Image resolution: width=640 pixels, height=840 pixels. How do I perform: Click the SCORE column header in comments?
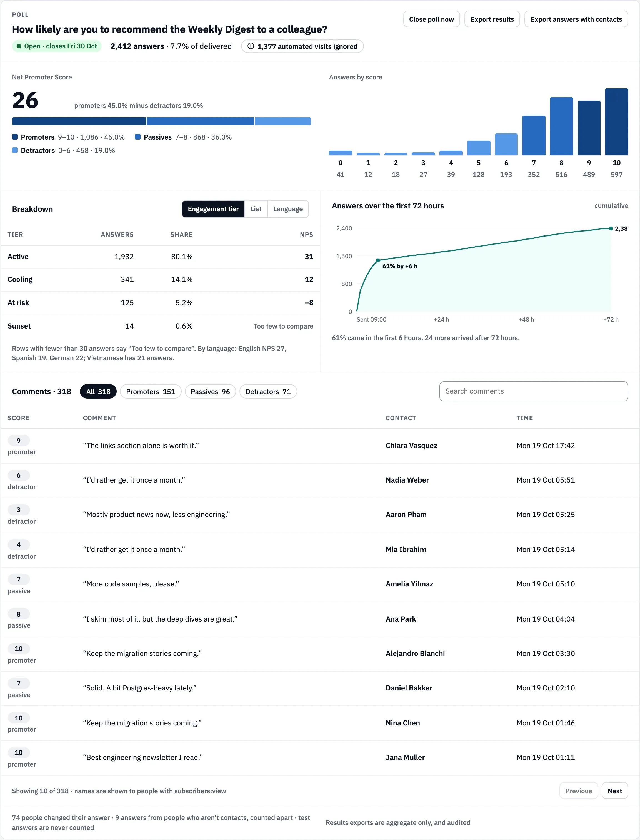point(18,418)
